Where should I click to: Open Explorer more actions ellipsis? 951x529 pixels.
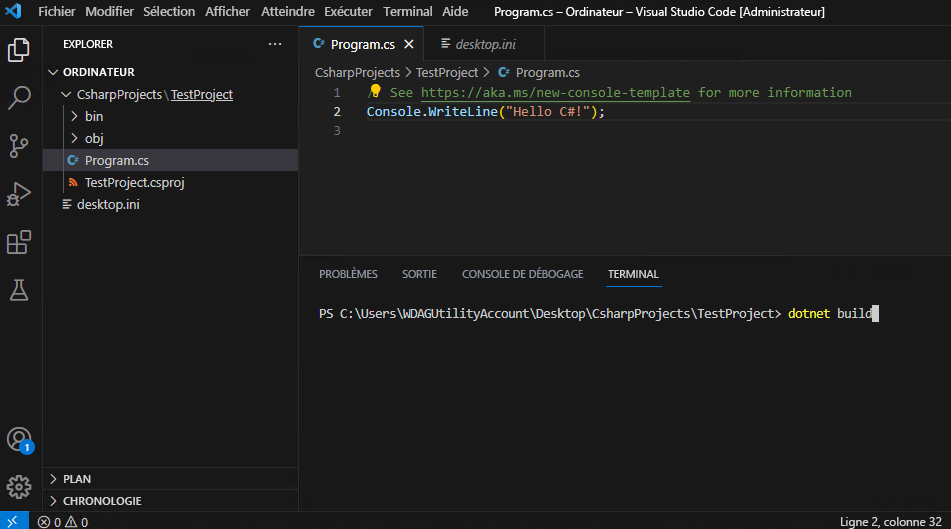pos(275,44)
